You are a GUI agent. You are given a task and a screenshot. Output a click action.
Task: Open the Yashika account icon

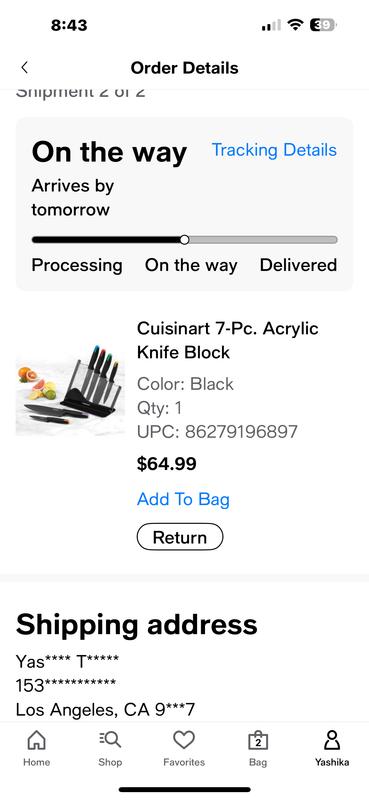coord(332,740)
